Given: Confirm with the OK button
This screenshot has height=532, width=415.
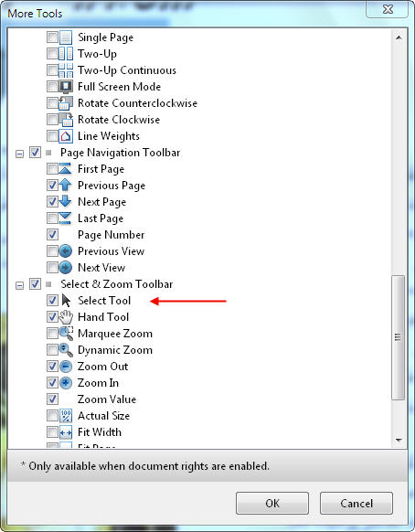Looking at the screenshot, I should pyautogui.click(x=272, y=503).
